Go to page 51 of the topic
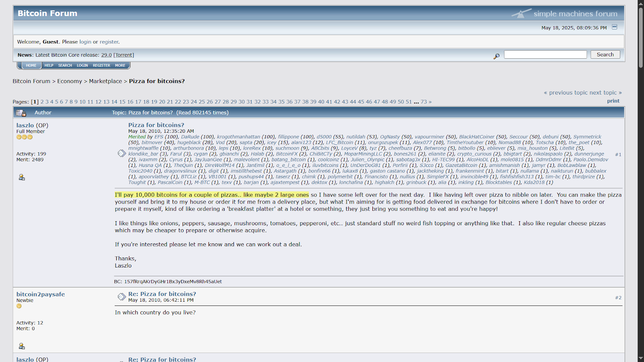This screenshot has width=644, height=362. (x=409, y=102)
